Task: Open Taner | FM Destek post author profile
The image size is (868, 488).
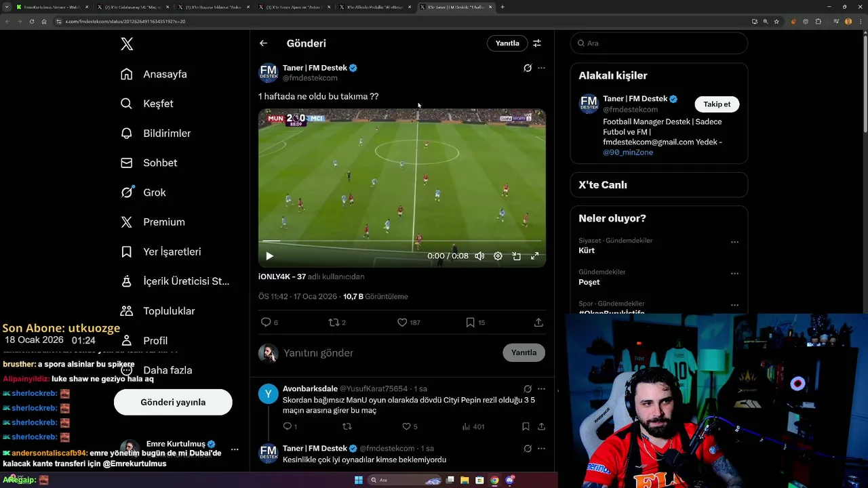Action: [315, 68]
